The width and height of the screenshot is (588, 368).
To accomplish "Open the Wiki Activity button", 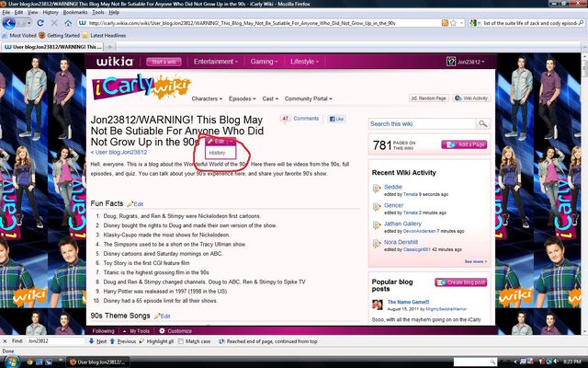I will 471,98.
